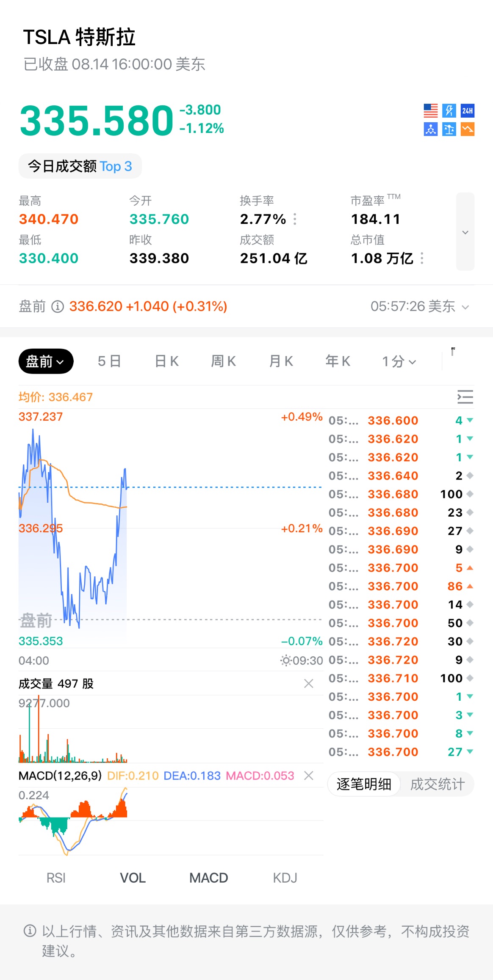Viewport: 493px width, 980px height.
Task: Open the 盘前 session dropdown
Action: (46, 361)
